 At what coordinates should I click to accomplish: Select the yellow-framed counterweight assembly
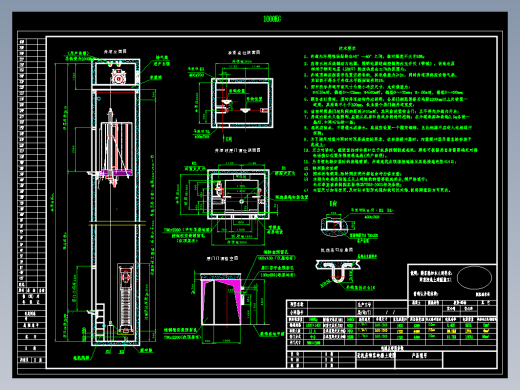pyautogui.click(x=125, y=299)
